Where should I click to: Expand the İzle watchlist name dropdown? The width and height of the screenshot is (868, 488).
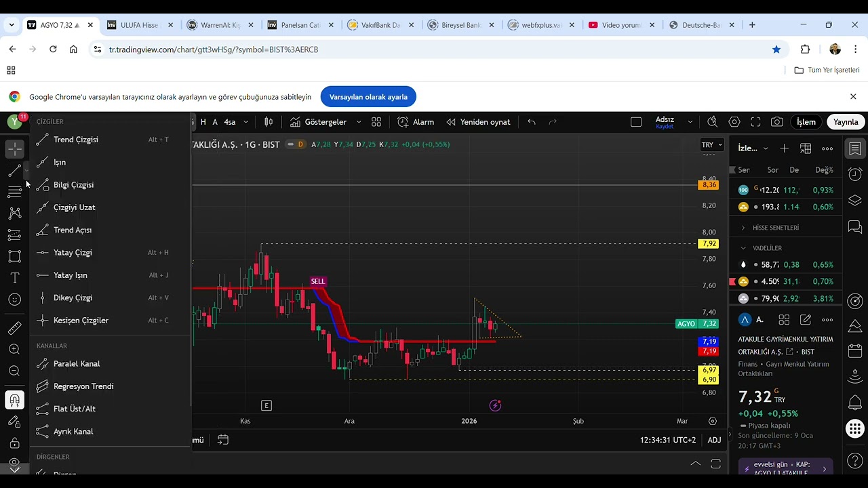pyautogui.click(x=753, y=148)
